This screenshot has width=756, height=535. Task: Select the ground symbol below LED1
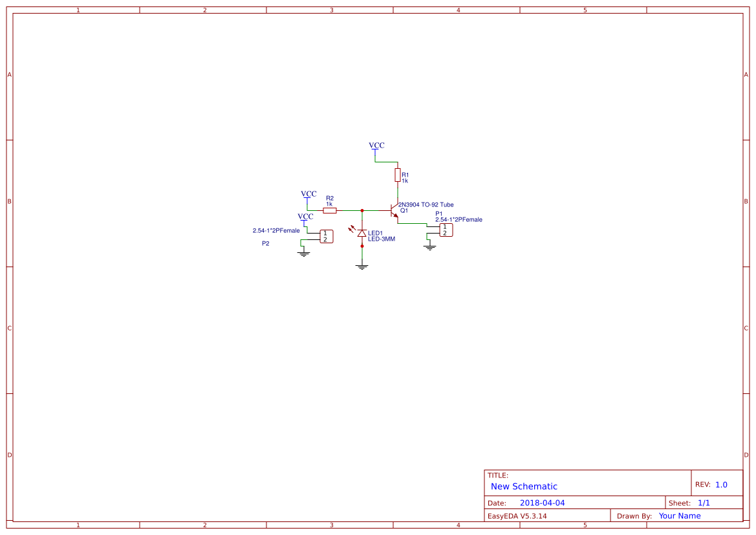pos(362,267)
